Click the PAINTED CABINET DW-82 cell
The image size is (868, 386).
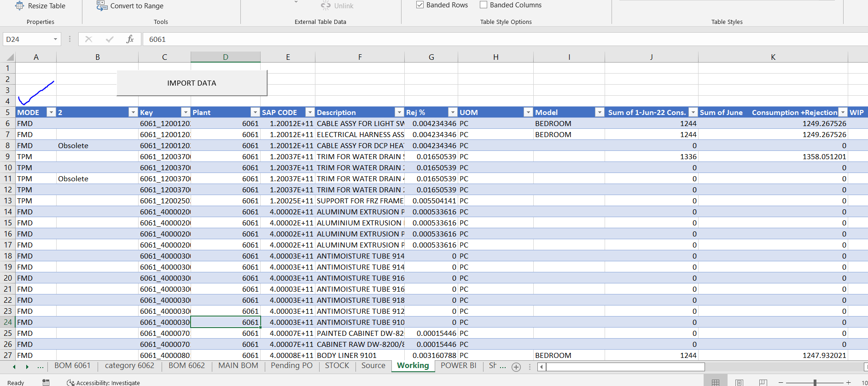tap(360, 333)
